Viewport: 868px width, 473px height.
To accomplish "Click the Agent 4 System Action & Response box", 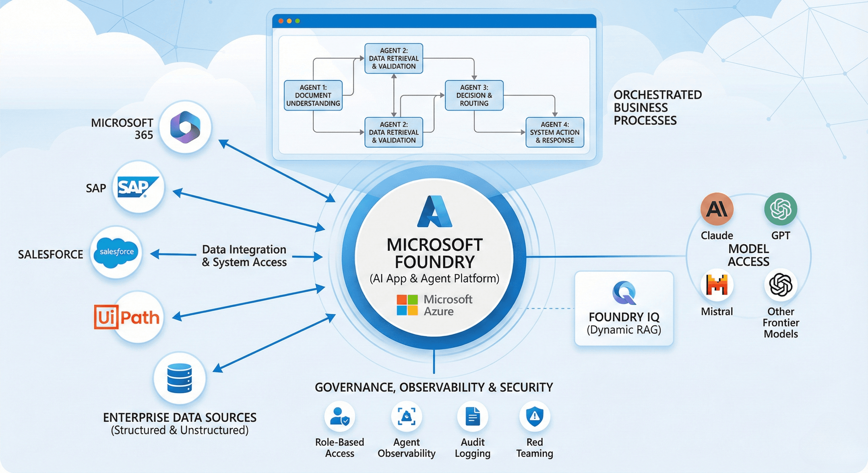I will (555, 133).
